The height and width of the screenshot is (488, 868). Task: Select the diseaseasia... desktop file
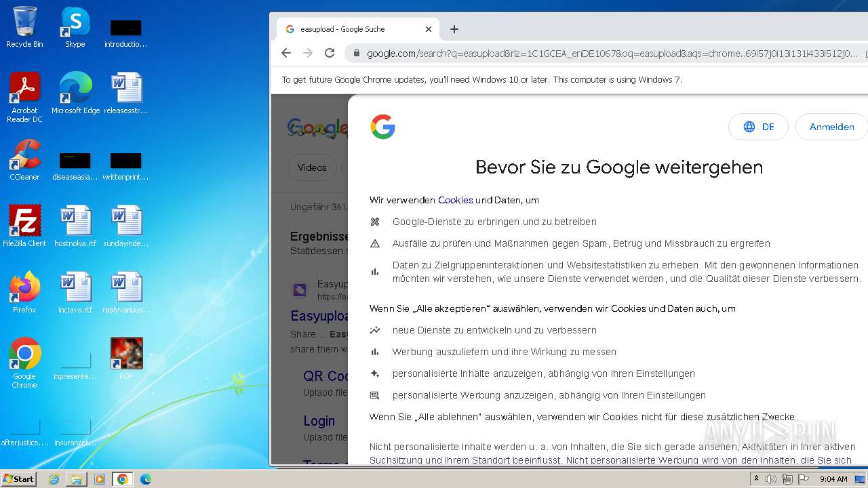point(75,166)
